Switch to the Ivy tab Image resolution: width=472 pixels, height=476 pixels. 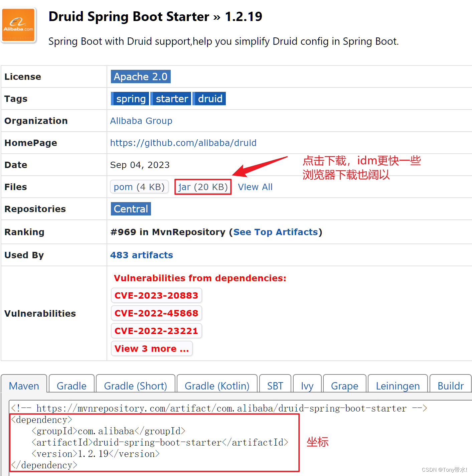point(307,386)
